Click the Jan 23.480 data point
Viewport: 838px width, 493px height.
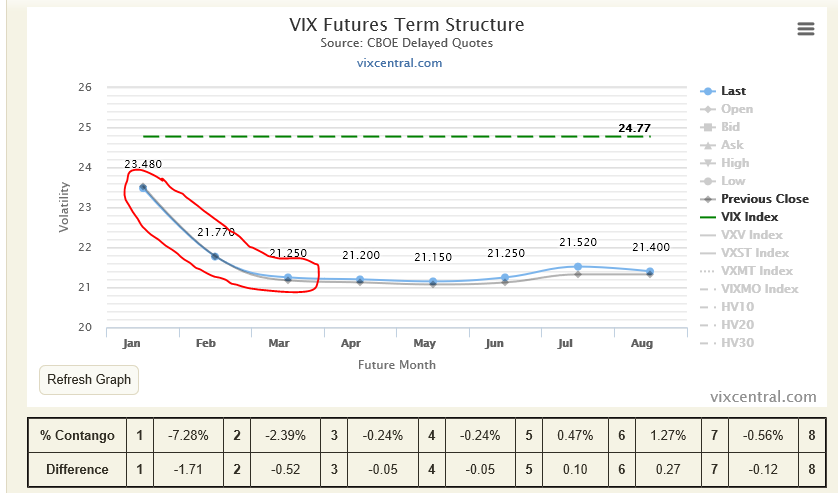click(143, 187)
